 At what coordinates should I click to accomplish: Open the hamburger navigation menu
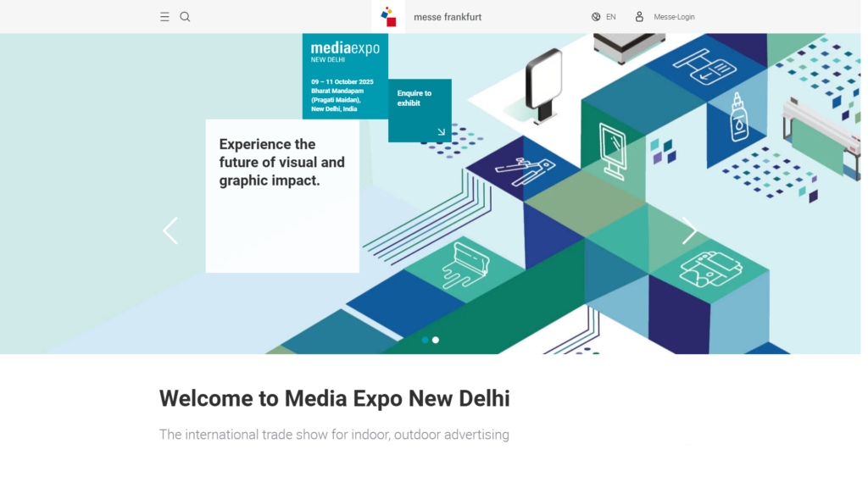[x=164, y=17]
